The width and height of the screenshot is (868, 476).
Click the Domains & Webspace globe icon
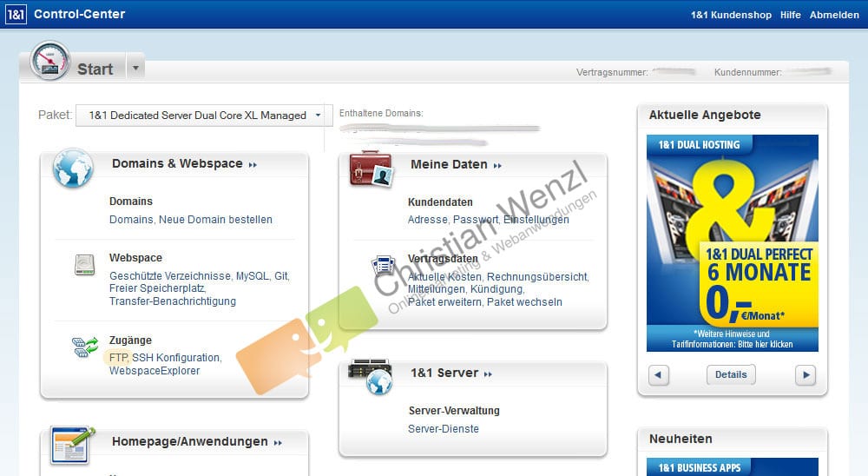(73, 168)
